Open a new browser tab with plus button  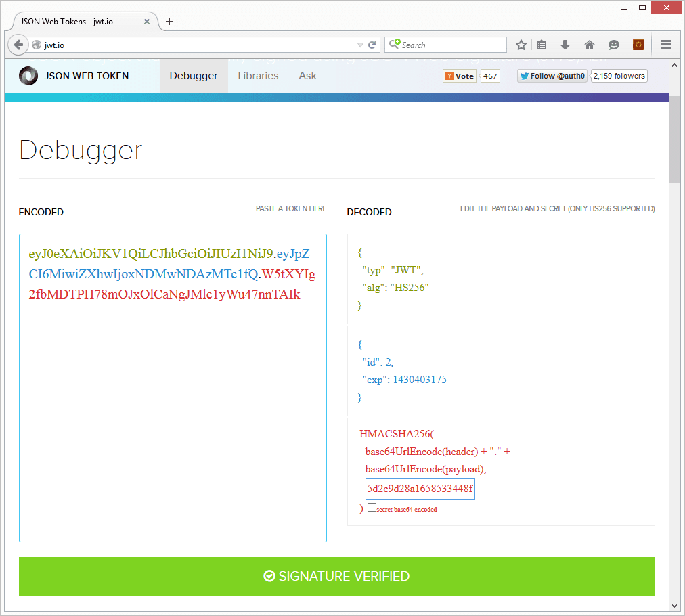[x=169, y=22]
